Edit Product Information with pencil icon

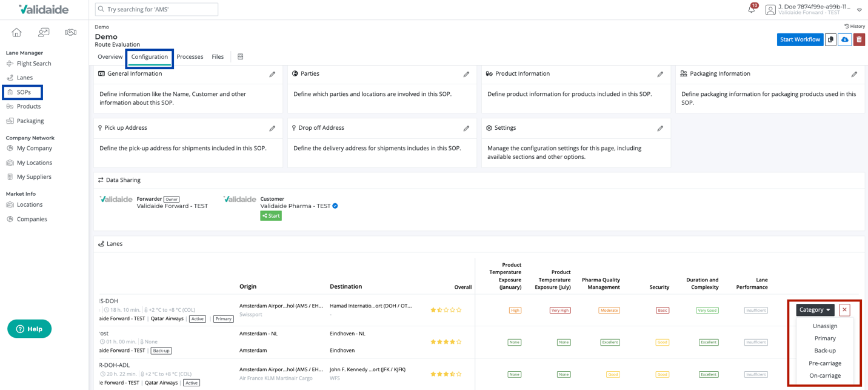pos(660,75)
